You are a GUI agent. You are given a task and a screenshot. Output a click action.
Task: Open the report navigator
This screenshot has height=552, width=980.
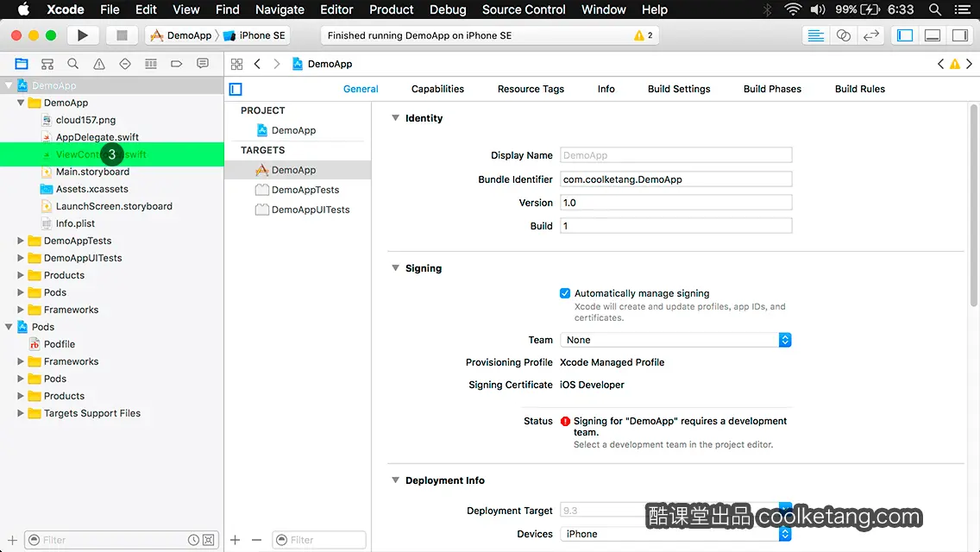click(x=203, y=64)
